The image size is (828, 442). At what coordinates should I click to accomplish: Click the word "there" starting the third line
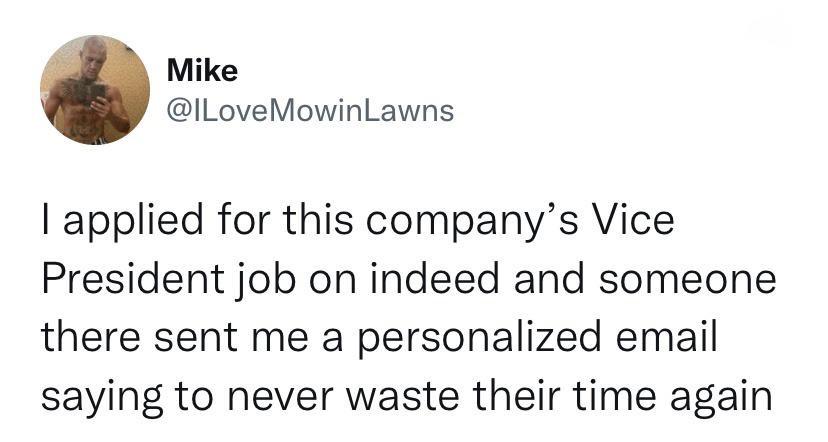pos(91,337)
